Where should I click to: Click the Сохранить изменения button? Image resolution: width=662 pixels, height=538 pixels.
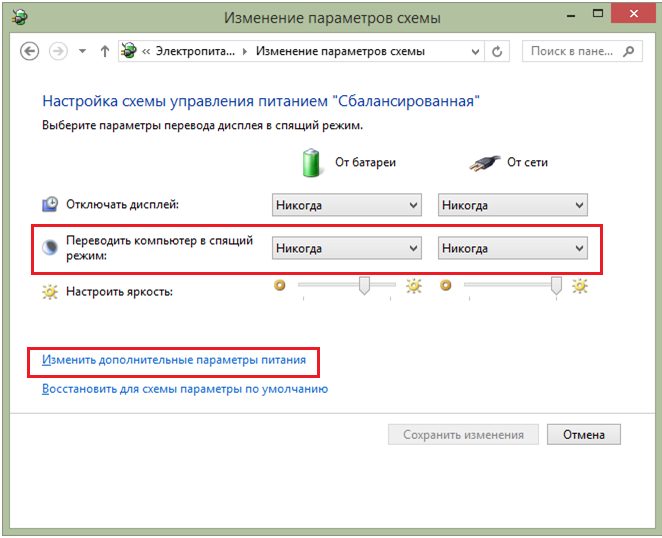463,435
